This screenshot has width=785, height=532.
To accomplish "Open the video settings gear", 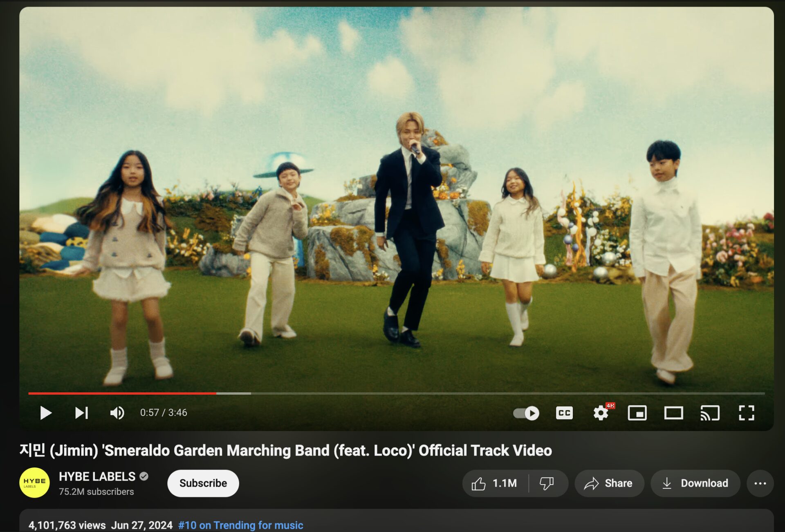I will click(601, 413).
